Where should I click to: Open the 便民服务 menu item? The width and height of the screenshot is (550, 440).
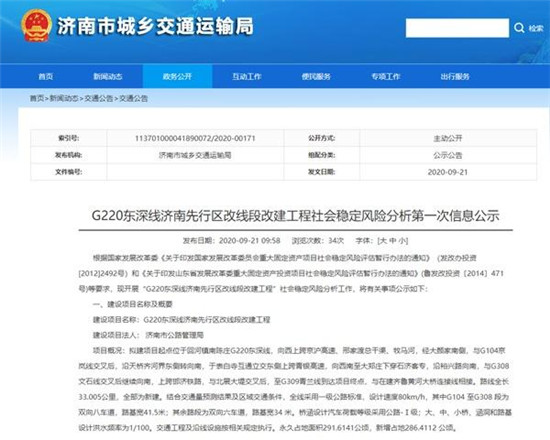click(x=316, y=76)
